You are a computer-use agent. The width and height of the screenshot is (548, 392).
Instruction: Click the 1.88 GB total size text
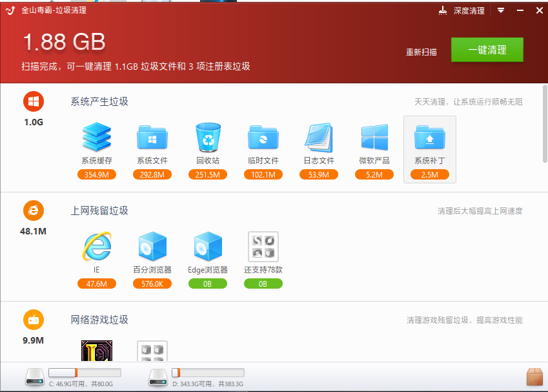64,42
